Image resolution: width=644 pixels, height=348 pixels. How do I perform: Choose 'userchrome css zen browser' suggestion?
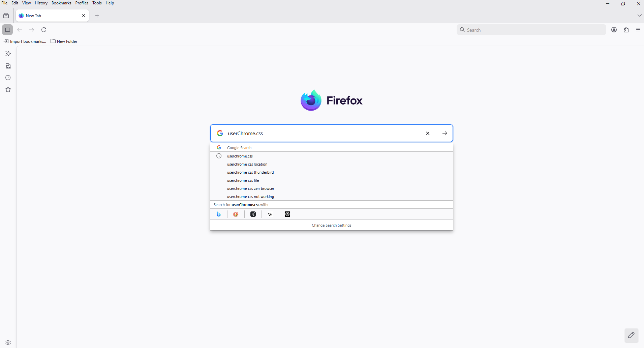[332, 188]
